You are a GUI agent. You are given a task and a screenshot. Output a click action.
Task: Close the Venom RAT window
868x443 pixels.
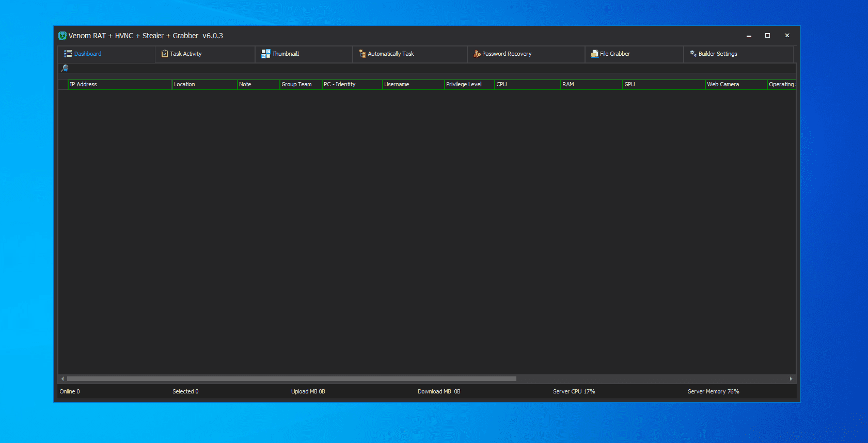[x=787, y=36]
